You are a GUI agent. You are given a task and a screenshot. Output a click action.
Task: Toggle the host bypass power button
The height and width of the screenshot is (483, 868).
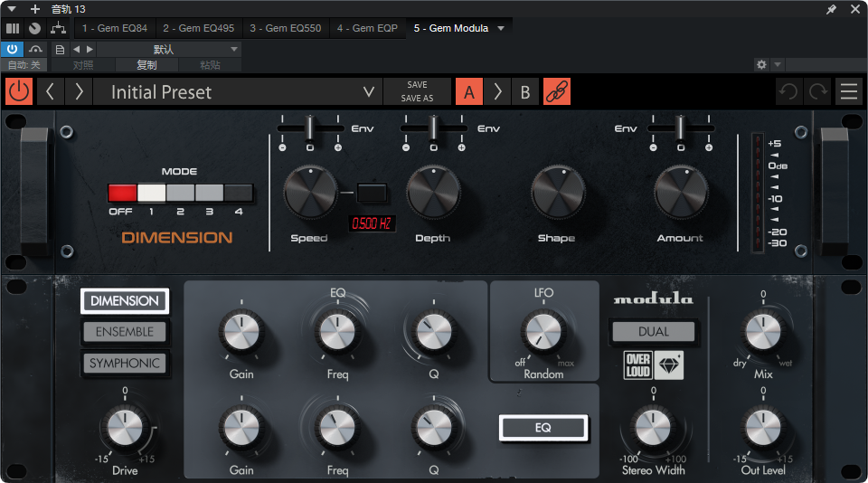click(x=12, y=49)
